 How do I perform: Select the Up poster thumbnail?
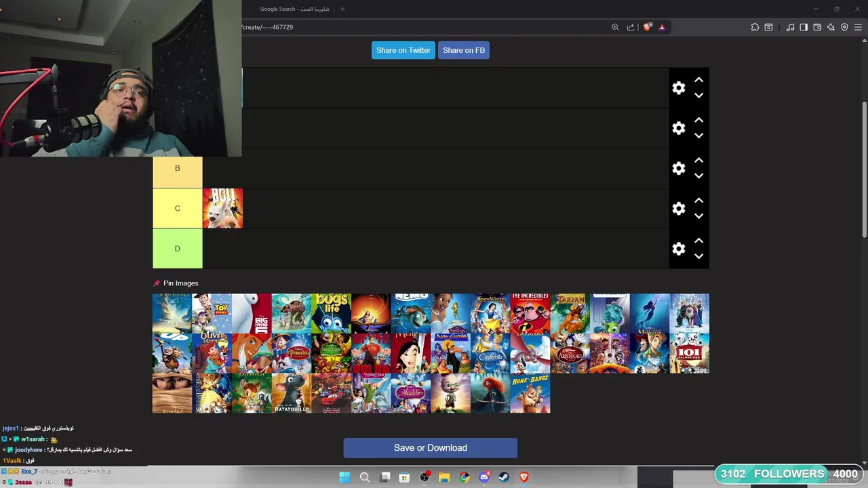click(x=172, y=353)
